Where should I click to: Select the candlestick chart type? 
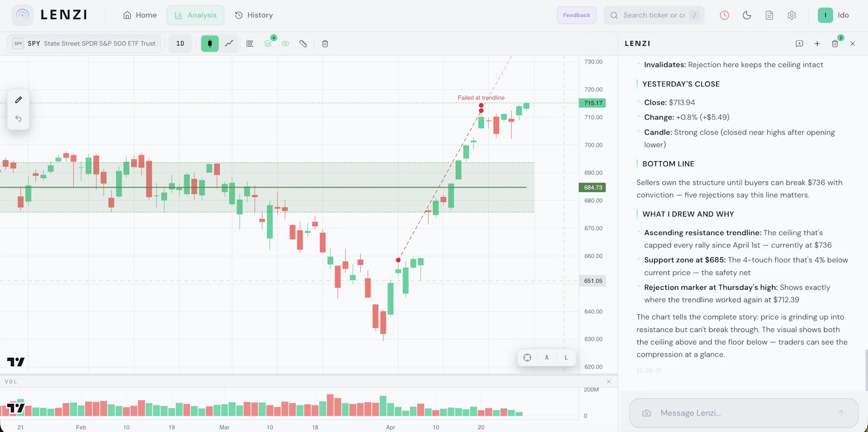click(x=210, y=43)
